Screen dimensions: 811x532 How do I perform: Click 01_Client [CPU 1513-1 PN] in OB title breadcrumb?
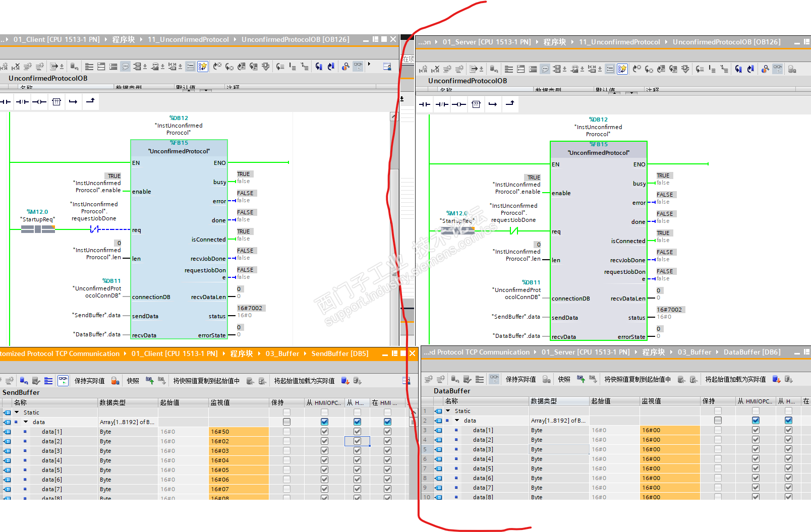(56, 39)
